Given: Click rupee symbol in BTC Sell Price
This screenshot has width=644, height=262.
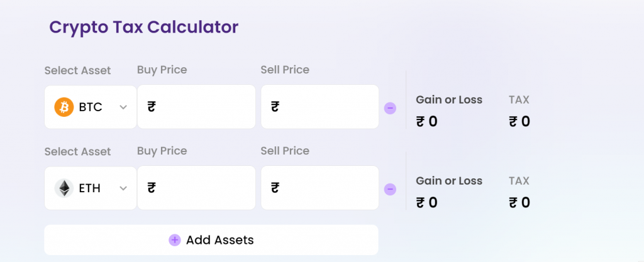Looking at the screenshot, I should pyautogui.click(x=275, y=107).
